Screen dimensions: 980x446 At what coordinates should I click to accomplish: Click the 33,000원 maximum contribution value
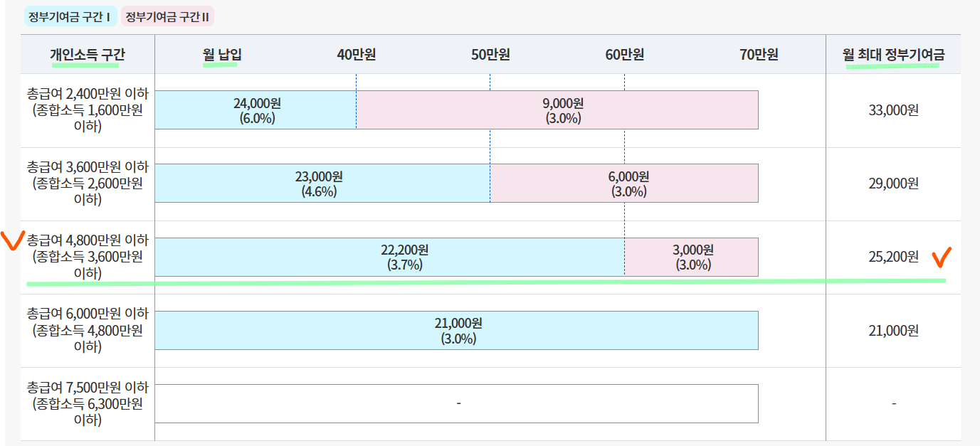tap(893, 110)
